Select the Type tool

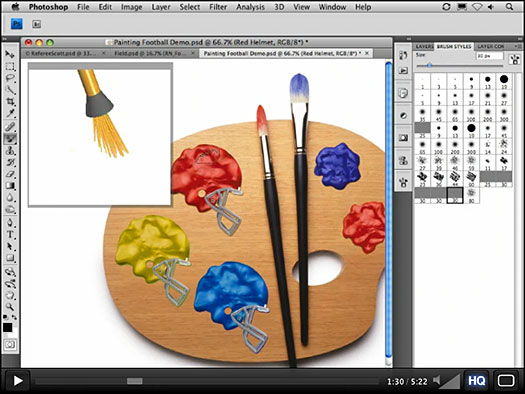click(10, 234)
